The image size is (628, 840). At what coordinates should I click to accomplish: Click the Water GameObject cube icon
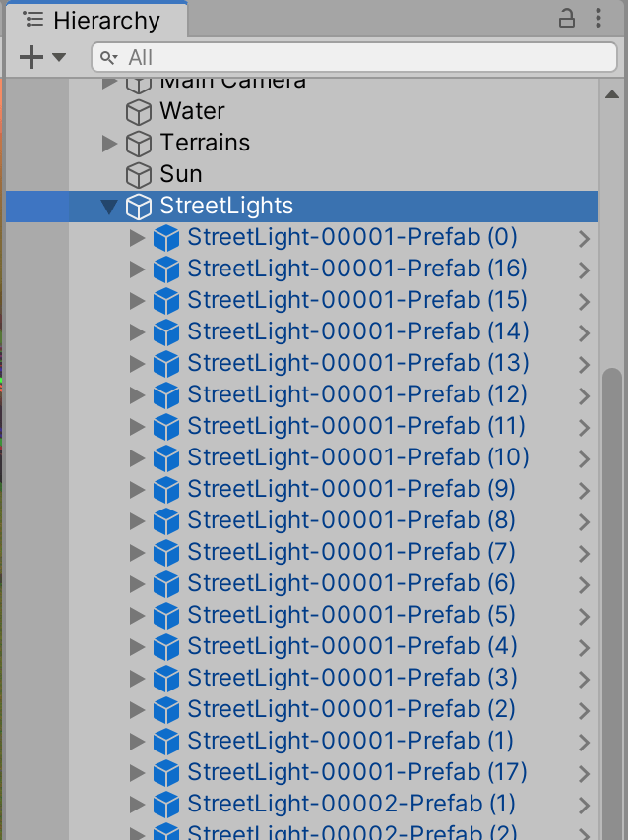click(139, 112)
